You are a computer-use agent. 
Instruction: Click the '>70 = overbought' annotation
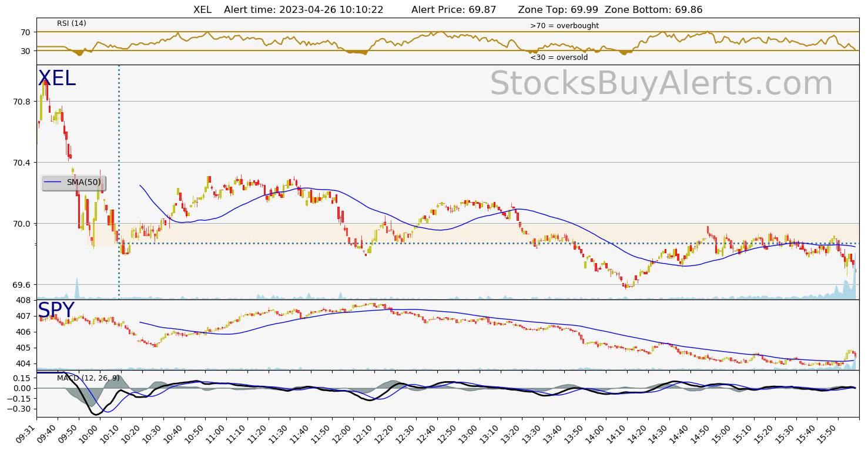pos(564,26)
